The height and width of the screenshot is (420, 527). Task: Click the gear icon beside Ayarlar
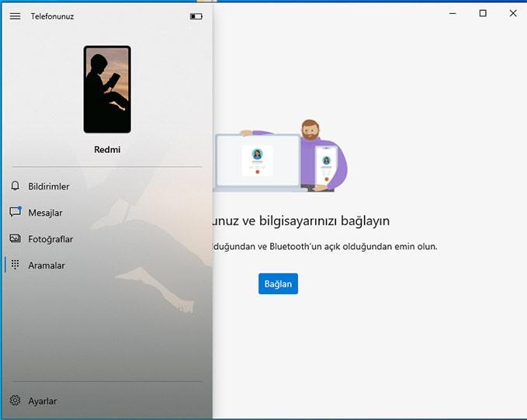tap(15, 401)
